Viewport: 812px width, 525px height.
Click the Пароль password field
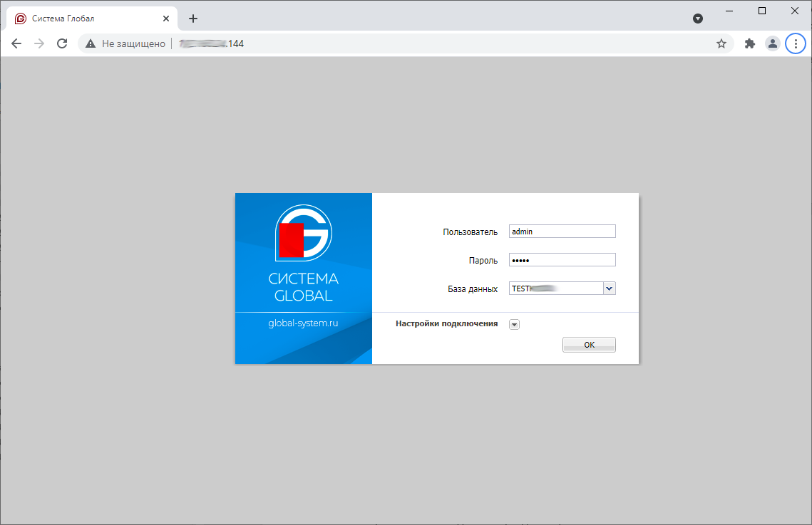coord(562,260)
